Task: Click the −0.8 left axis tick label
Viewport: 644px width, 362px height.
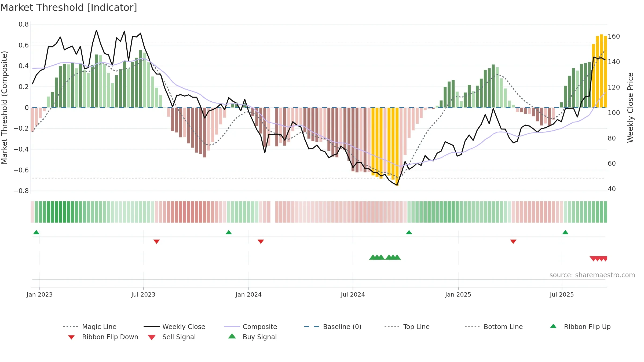Action: pyautogui.click(x=21, y=191)
